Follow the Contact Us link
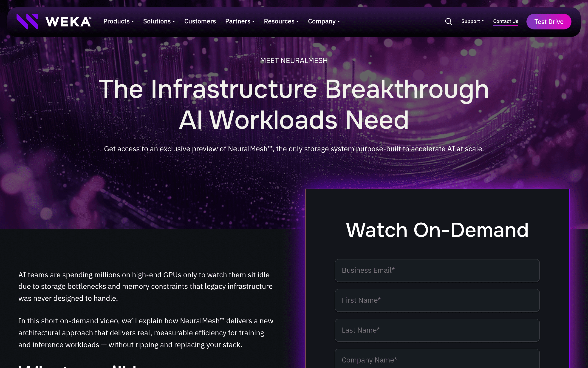The height and width of the screenshot is (368, 588). pos(505,21)
